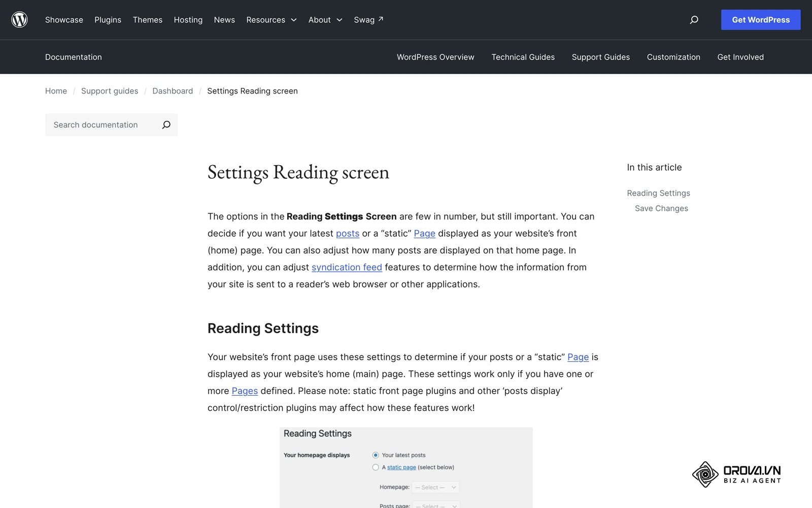Open WordPress Overview section
The width and height of the screenshot is (812, 508).
pos(435,57)
